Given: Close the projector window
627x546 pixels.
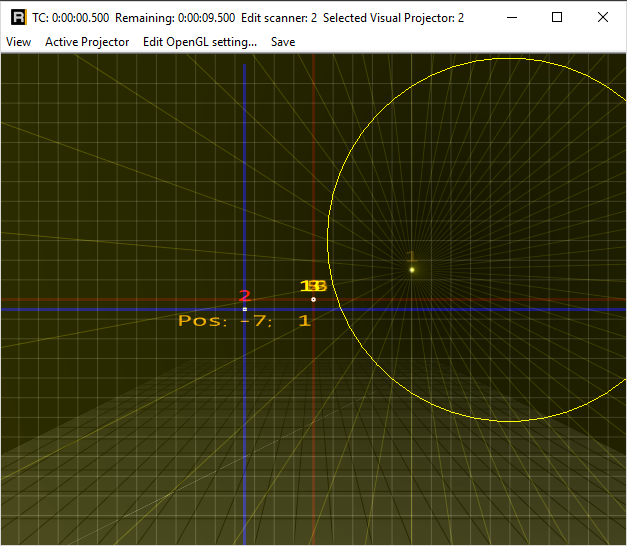Looking at the screenshot, I should (x=603, y=18).
